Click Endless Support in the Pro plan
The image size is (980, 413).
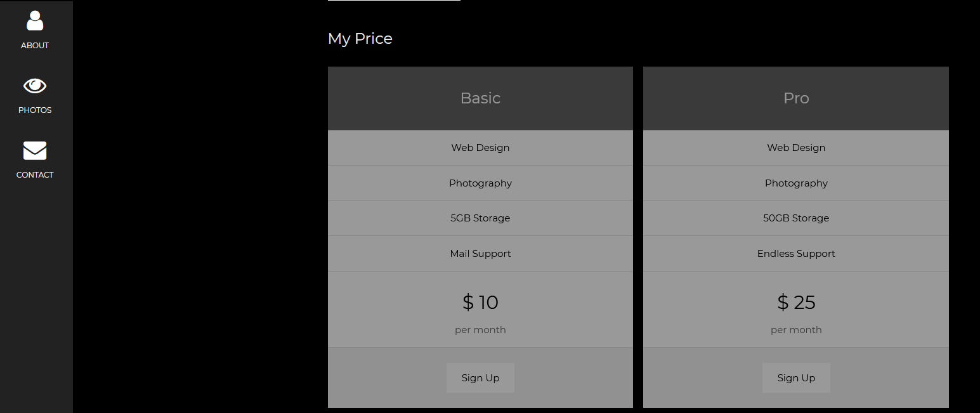click(x=796, y=253)
